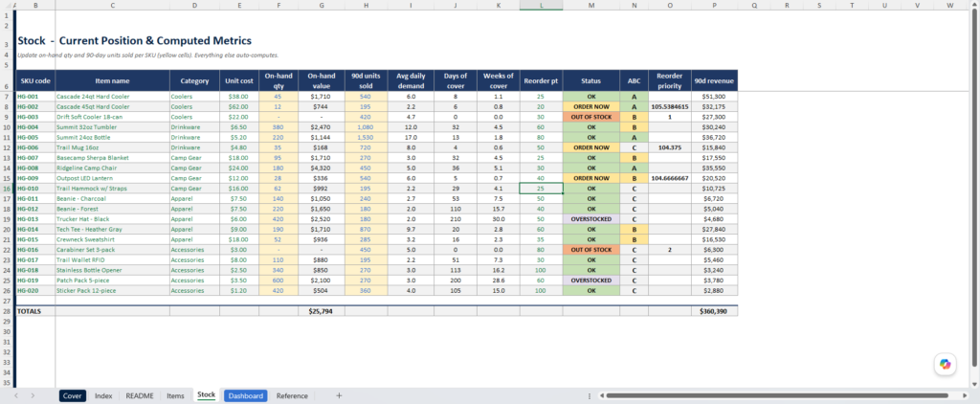Image resolution: width=980 pixels, height=404 pixels.
Task: Click item Stainless Bottle Opener
Action: click(113, 270)
